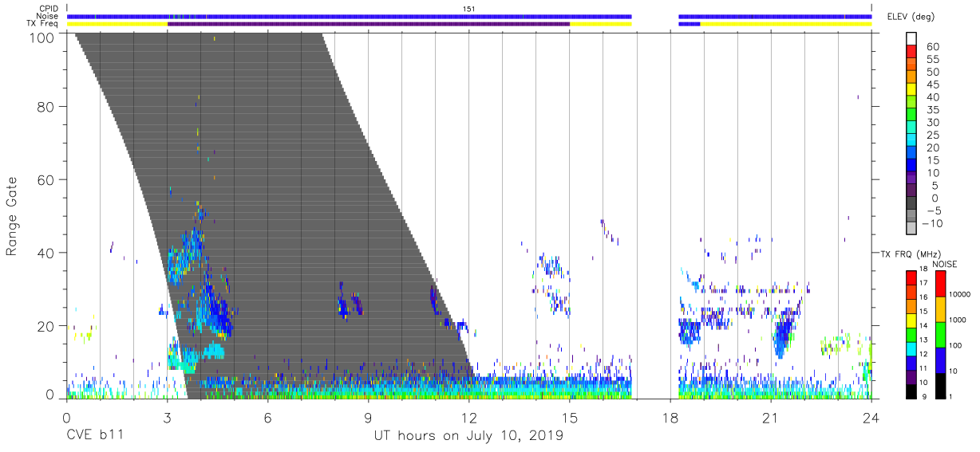Click the 10000 label on NOISE scale
This screenshot has width=980, height=452.
pos(958,295)
